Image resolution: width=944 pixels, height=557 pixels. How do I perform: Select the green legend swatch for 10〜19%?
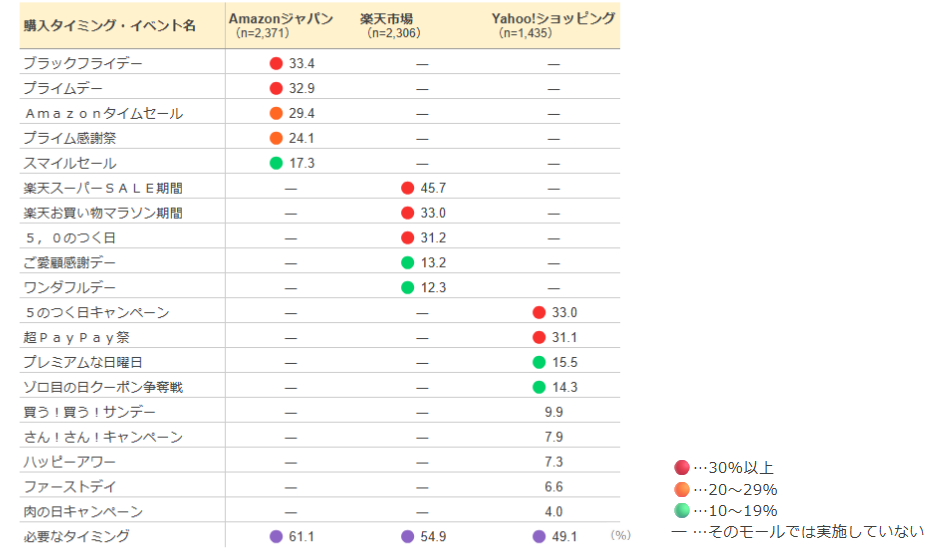pyautogui.click(x=682, y=510)
